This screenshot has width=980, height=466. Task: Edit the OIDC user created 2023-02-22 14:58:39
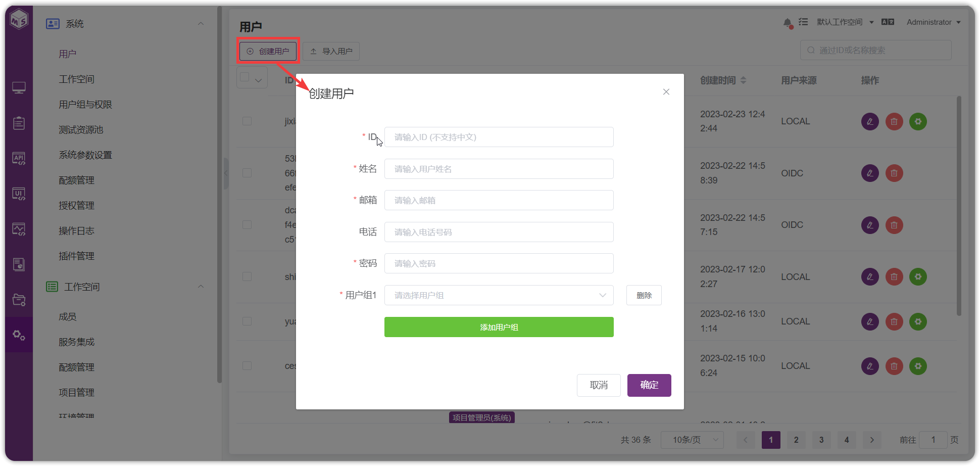(x=870, y=173)
